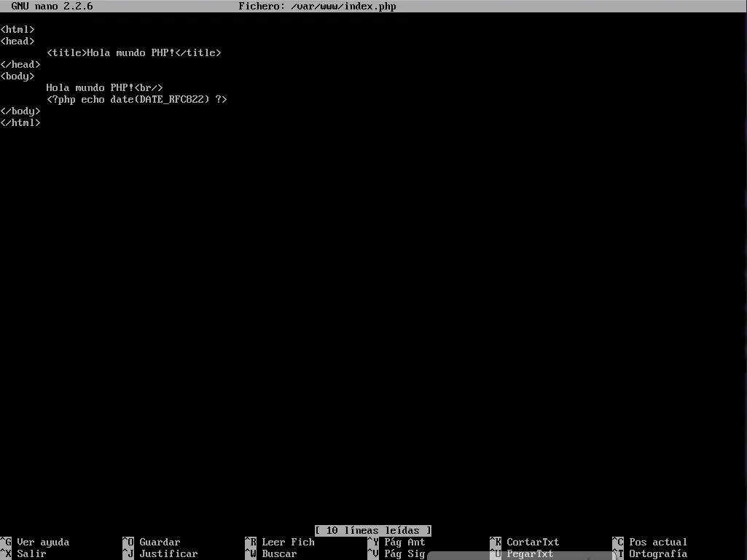This screenshot has width=747, height=560.
Task: Click the ^T Ortografía shortcut
Action: pos(650,553)
